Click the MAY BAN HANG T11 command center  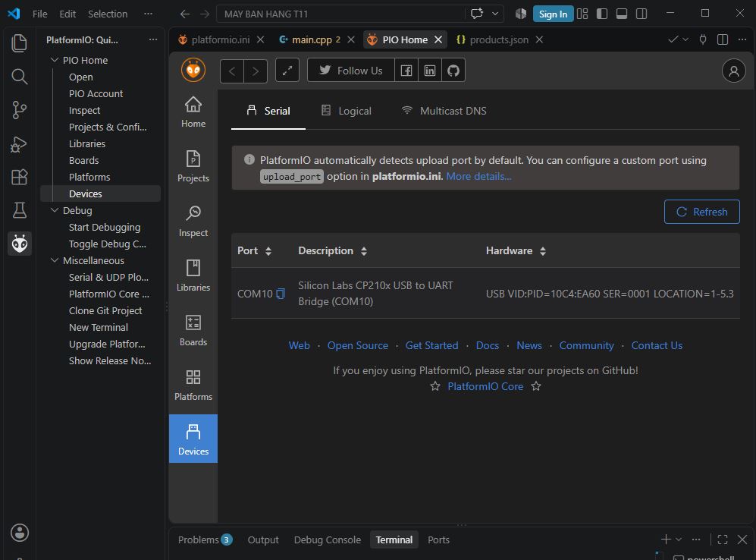tap(342, 14)
